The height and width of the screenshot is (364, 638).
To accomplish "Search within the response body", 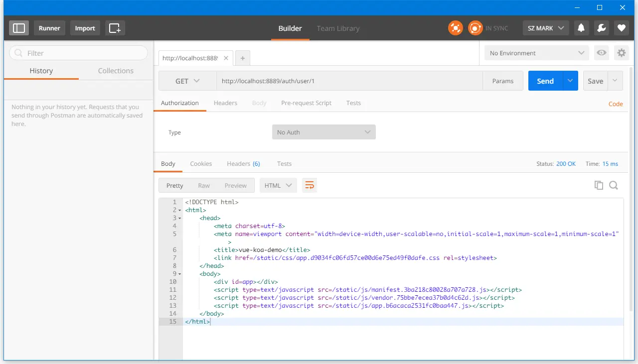I will pos(614,185).
